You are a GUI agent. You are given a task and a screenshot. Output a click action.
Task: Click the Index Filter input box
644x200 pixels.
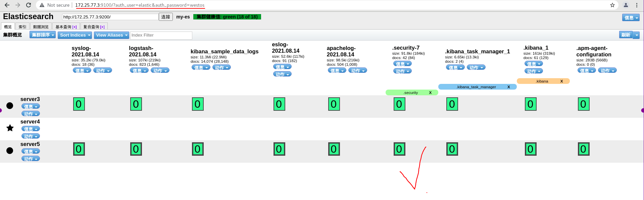[x=161, y=35]
